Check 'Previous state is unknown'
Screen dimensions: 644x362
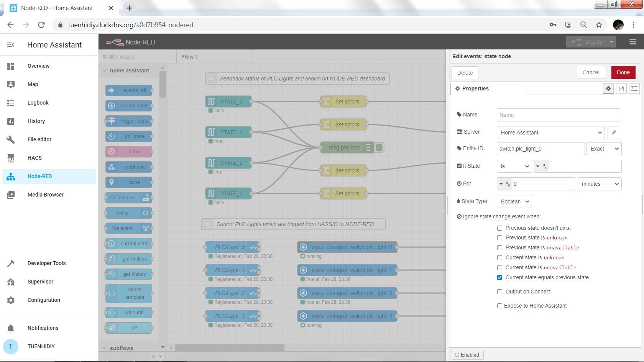coord(499,238)
